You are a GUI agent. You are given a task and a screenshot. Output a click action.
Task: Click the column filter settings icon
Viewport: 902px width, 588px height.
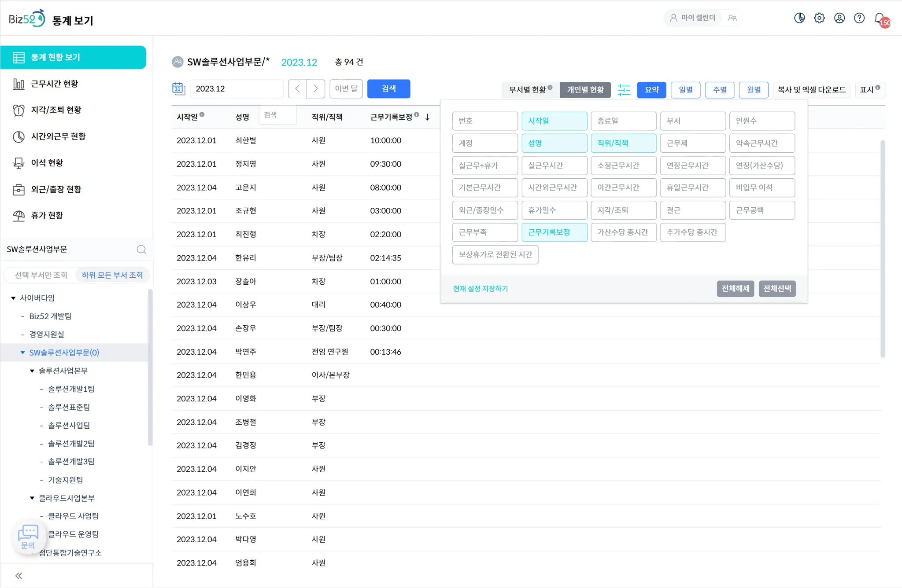coord(624,90)
